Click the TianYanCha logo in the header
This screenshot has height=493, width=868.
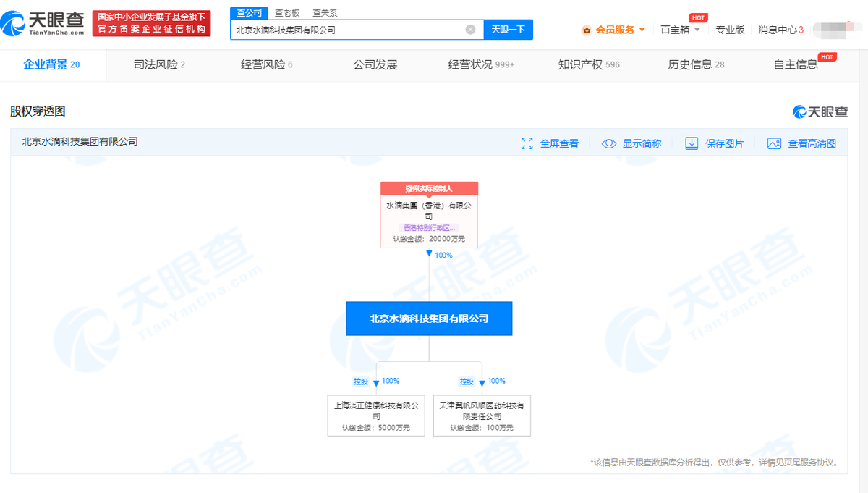pos(43,23)
